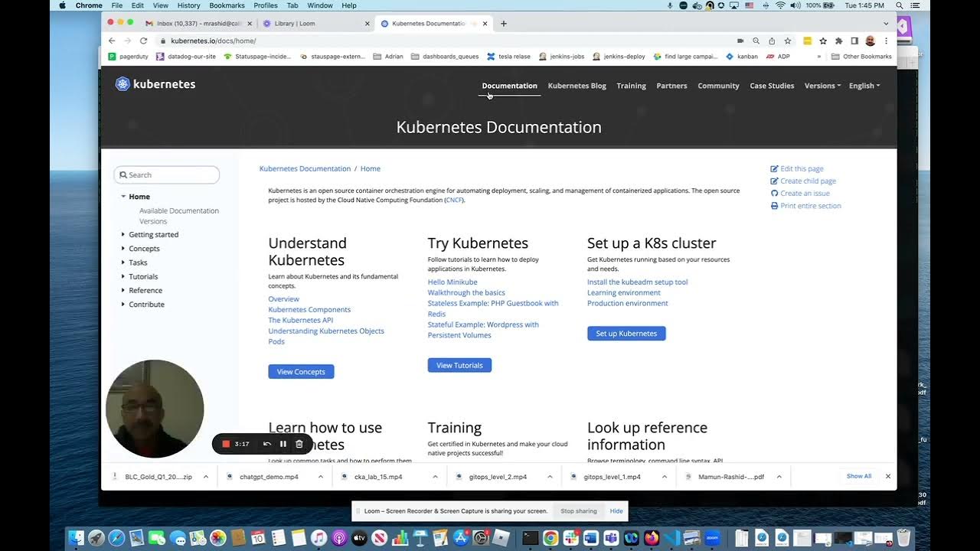This screenshot has width=980, height=551.
Task: Click the View Tutorials button
Action: pos(459,366)
